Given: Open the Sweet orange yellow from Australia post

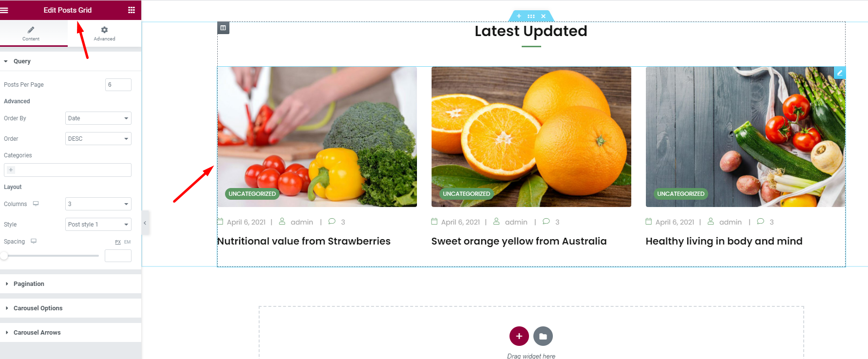Looking at the screenshot, I should click(519, 241).
